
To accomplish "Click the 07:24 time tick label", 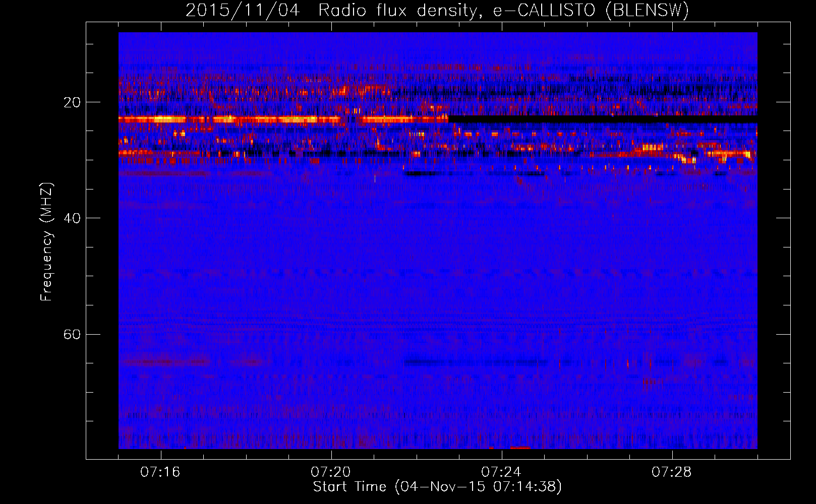I will [x=501, y=472].
